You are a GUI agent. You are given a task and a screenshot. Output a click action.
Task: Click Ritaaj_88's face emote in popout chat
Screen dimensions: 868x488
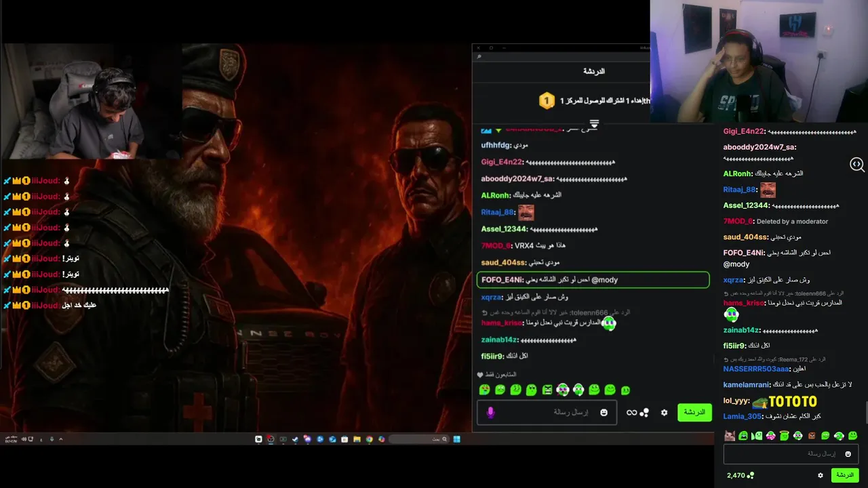click(526, 213)
